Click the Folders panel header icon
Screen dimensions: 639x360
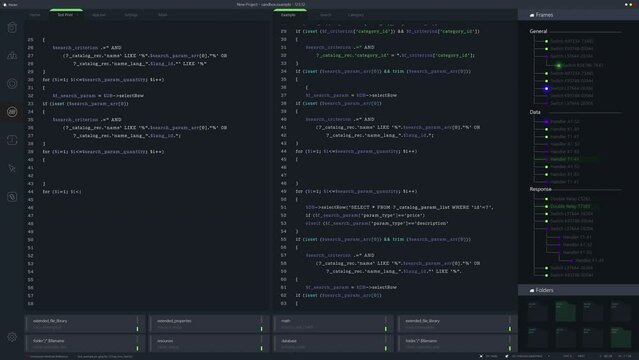coord(532,290)
